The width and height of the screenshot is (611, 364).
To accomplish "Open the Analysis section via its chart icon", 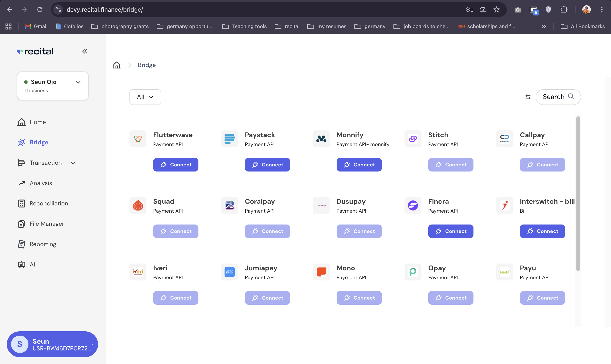I will pyautogui.click(x=22, y=183).
